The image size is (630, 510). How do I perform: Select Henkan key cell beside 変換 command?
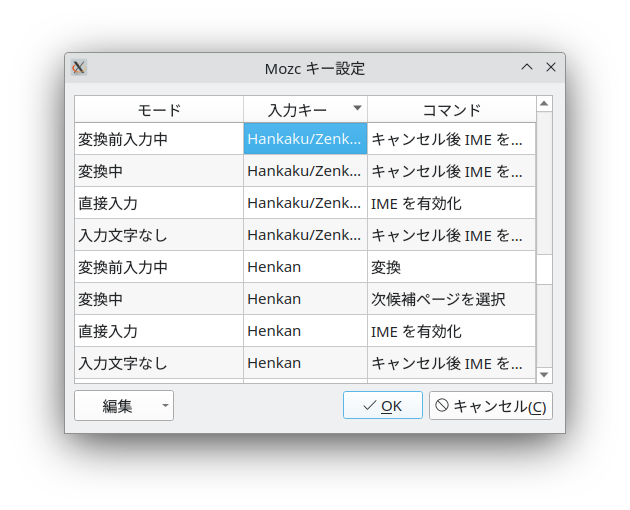pos(305,267)
